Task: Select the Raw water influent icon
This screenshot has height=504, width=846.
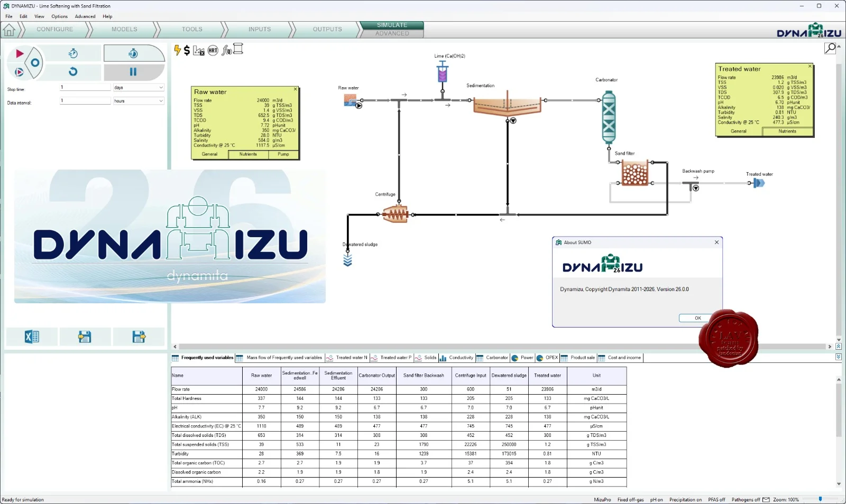Action: [350, 100]
